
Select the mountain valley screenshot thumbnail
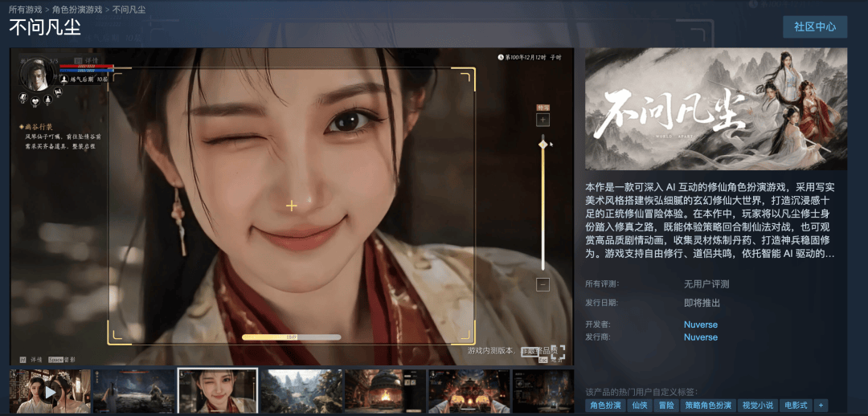pos(301,392)
